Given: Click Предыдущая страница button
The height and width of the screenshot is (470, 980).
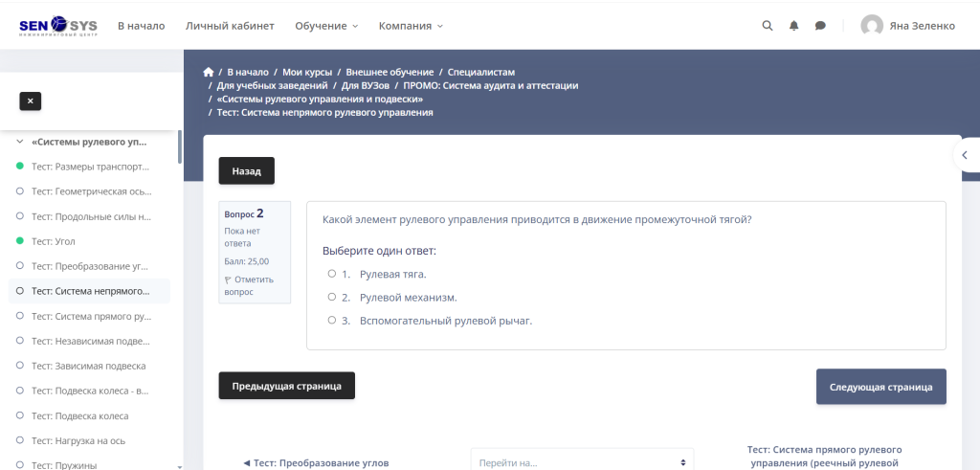Looking at the screenshot, I should (287, 386).
